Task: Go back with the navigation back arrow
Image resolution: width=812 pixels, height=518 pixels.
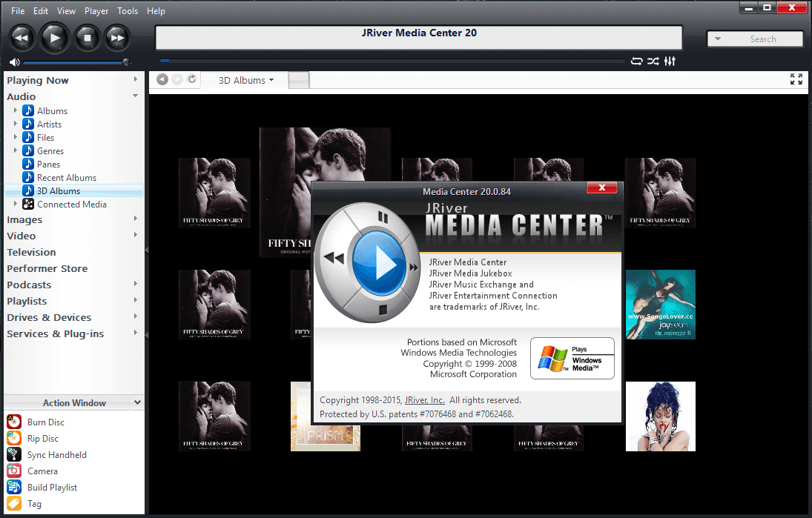Action: click(162, 79)
